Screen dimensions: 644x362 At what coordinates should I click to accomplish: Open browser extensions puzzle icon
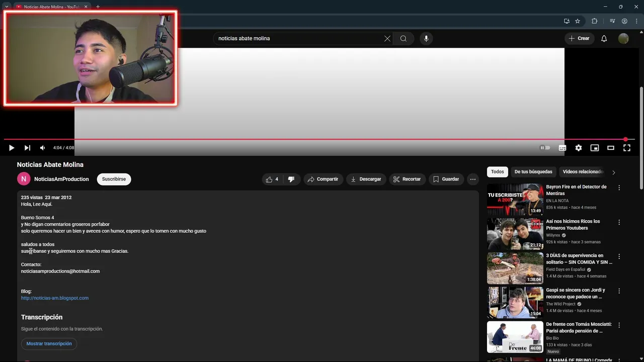coord(595,21)
